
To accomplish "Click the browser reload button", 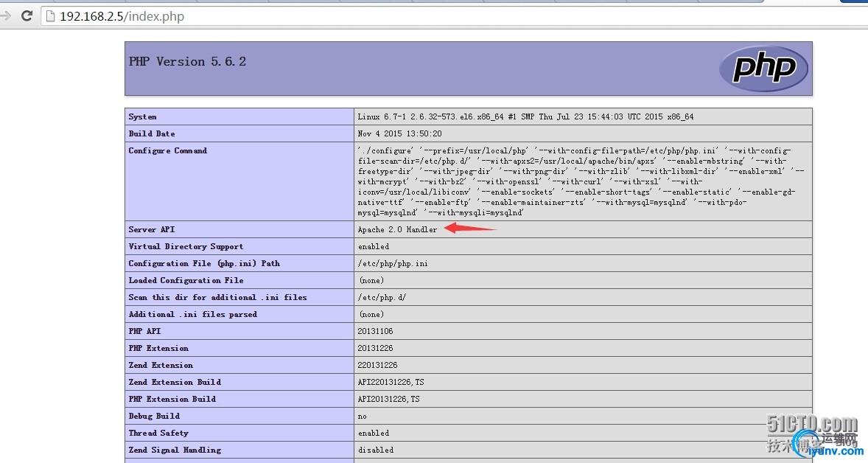I will pos(27,16).
